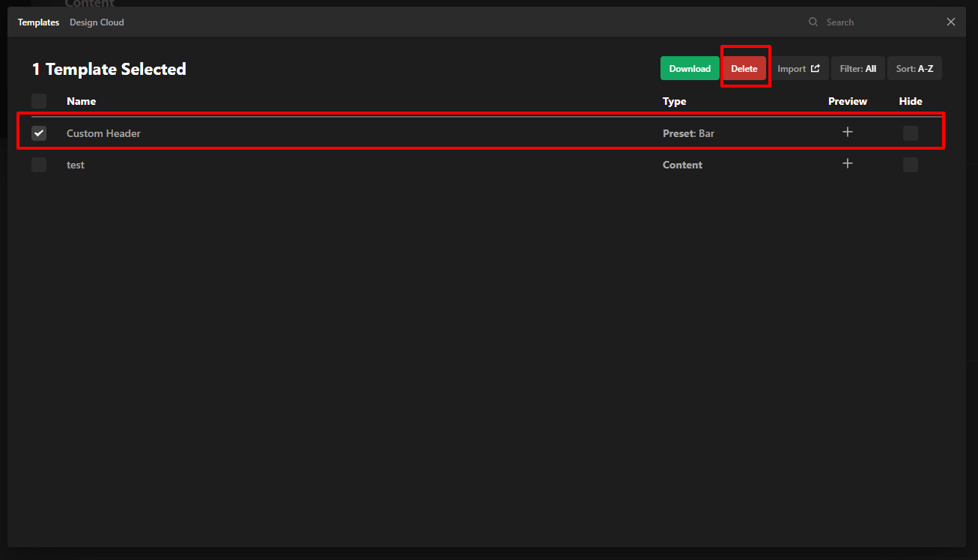
Task: Close the Templates dialog with X
Action: pos(951,22)
